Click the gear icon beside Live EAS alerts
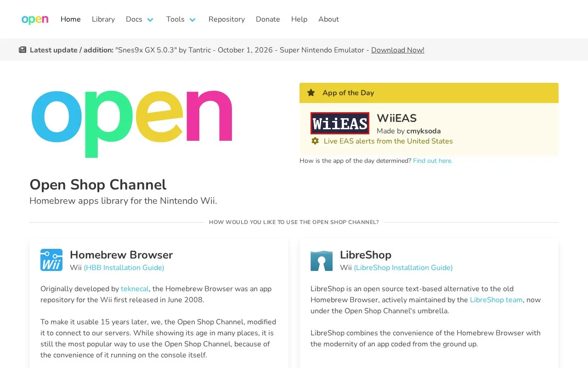The height and width of the screenshot is (368, 588). pos(315,141)
